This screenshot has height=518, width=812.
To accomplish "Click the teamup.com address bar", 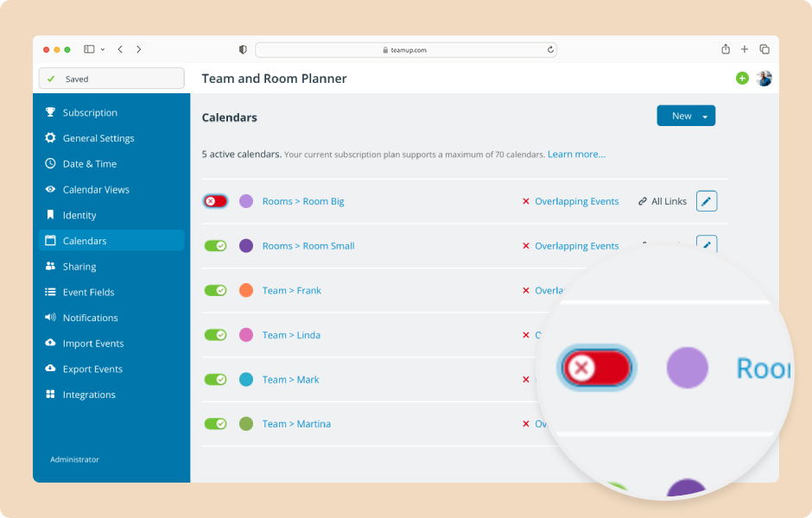I will point(406,50).
